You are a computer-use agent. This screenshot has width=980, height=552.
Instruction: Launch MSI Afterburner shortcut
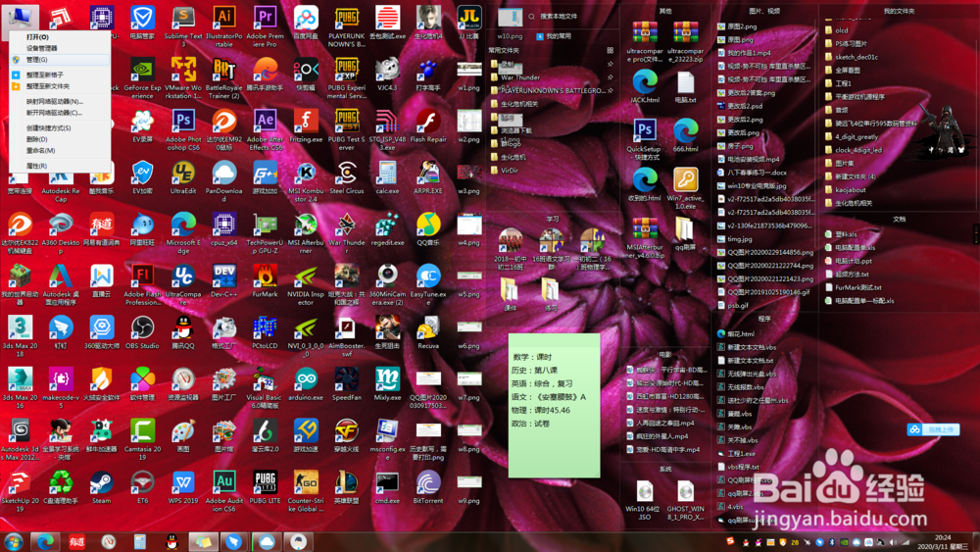pyautogui.click(x=306, y=232)
